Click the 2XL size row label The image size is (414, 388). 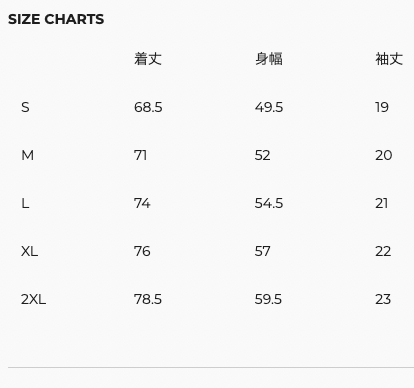[x=33, y=299]
